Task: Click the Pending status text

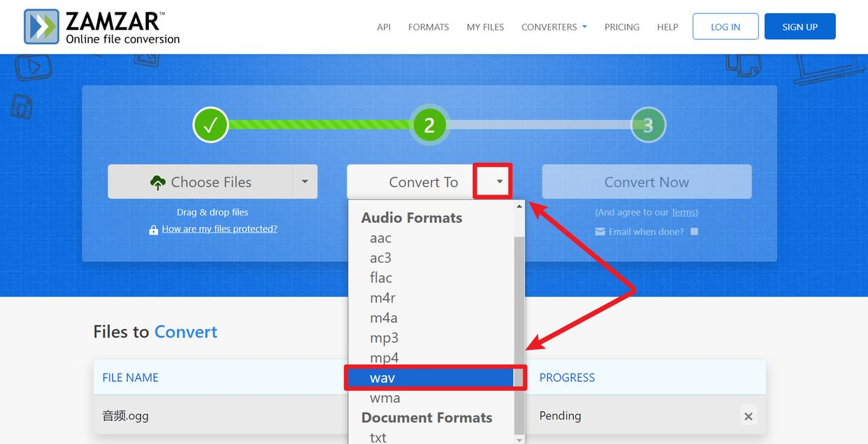Action: [x=560, y=415]
